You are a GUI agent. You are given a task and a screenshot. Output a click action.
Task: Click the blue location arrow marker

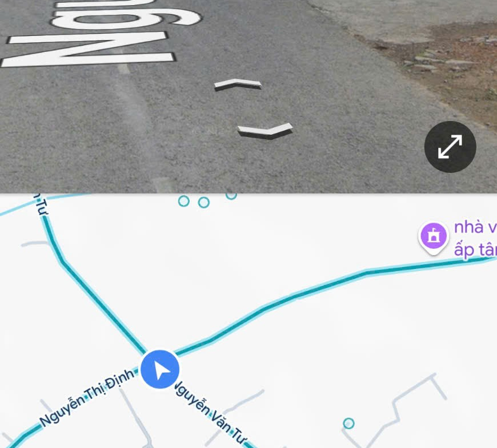click(x=160, y=369)
